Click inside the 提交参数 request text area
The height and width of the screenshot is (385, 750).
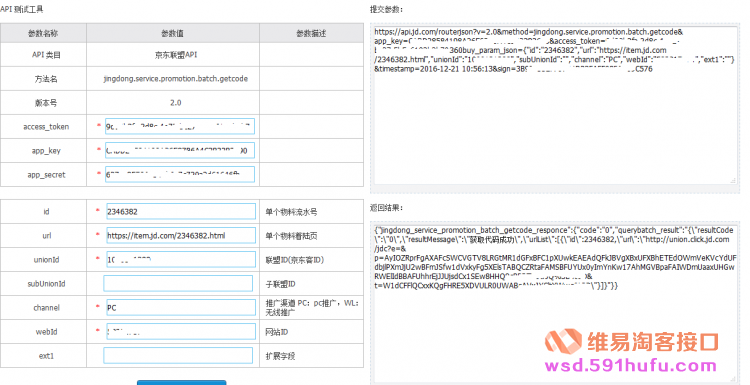pyautogui.click(x=555, y=105)
